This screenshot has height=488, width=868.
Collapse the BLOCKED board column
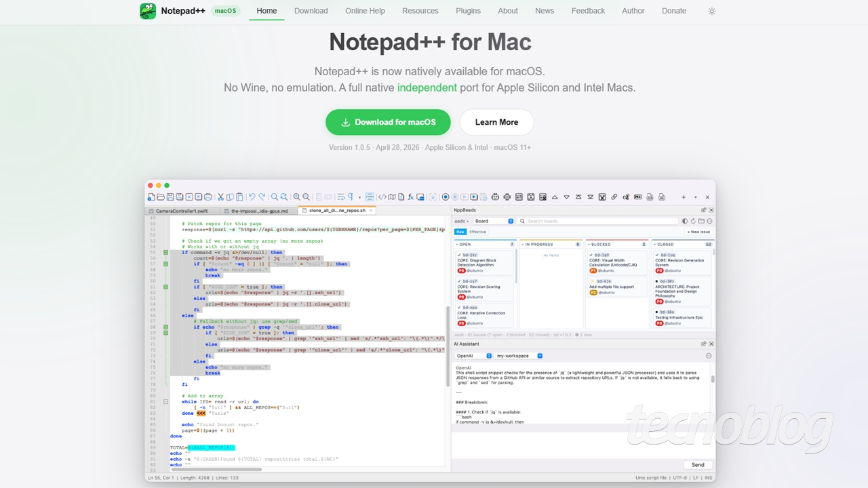(589, 244)
